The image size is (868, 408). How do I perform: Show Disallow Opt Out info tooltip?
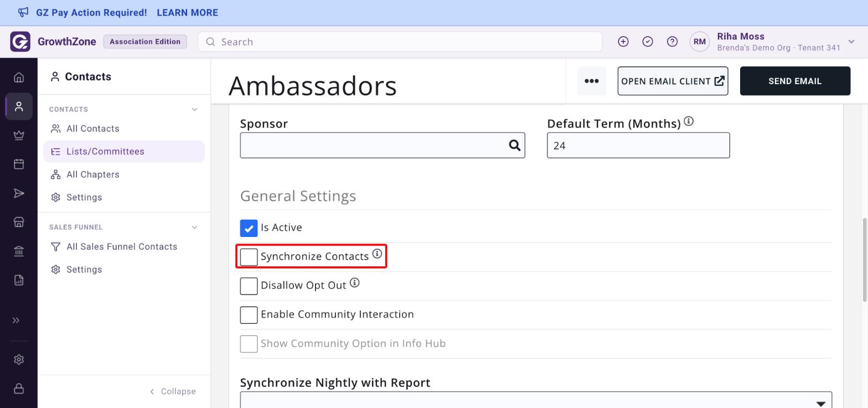pos(354,283)
